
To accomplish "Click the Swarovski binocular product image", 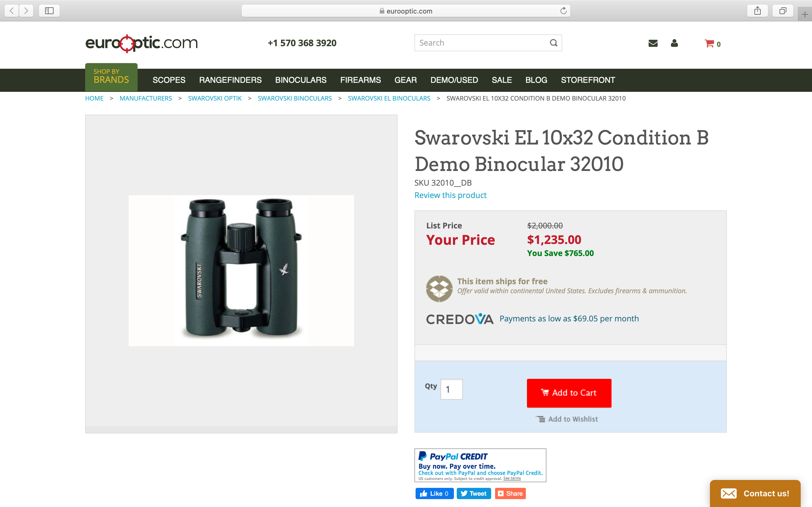I will coord(241,270).
